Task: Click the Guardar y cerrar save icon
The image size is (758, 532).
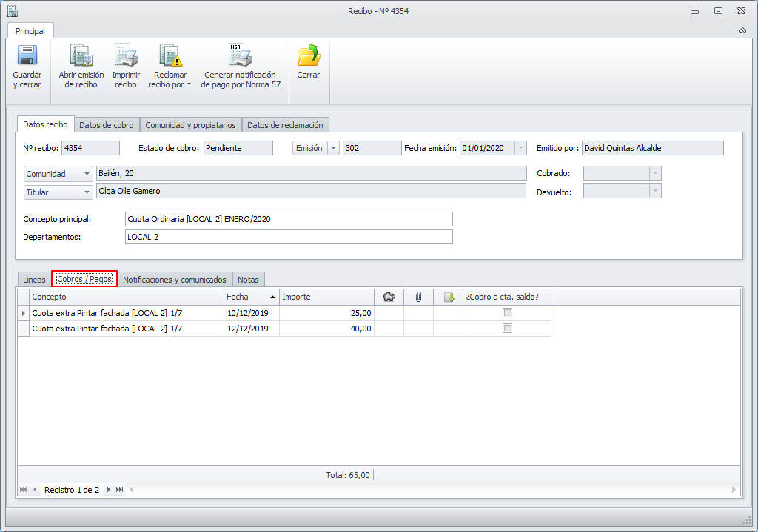Action: click(x=27, y=57)
